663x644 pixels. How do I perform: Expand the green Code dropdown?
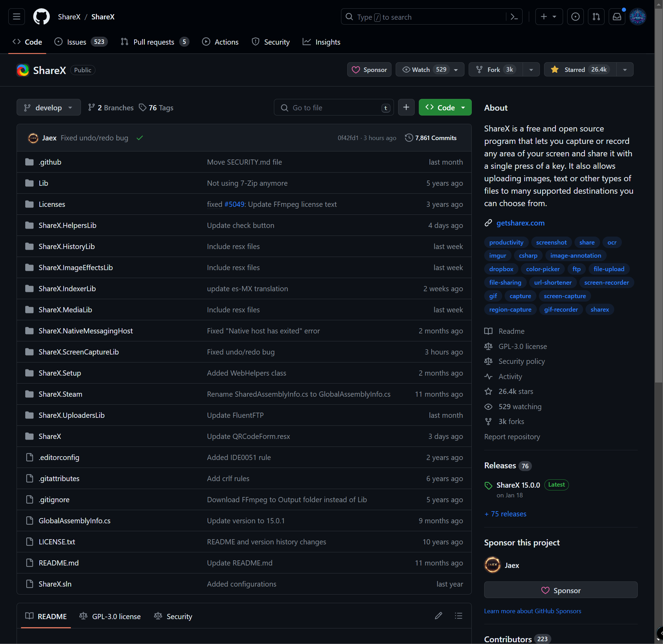tap(445, 108)
